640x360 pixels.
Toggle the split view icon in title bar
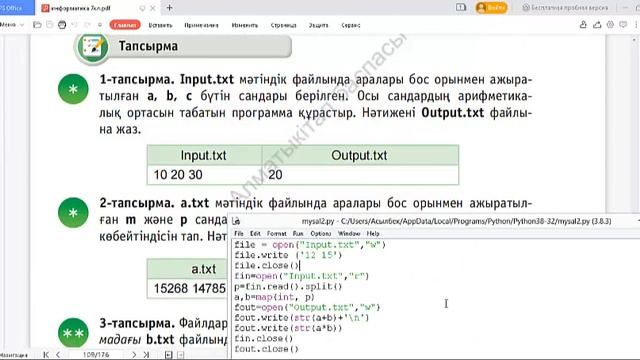coord(461,7)
